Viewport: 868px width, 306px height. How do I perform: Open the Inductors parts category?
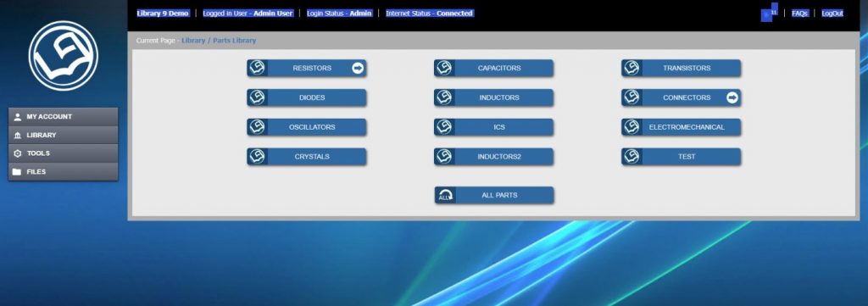494,97
